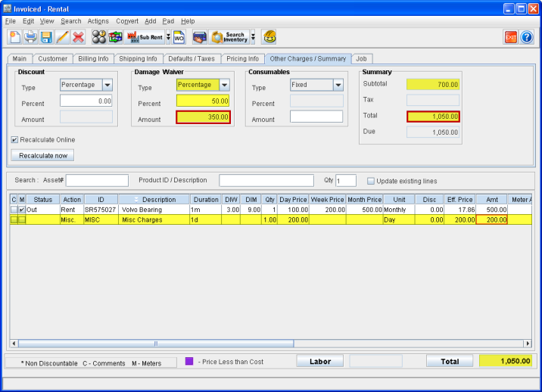Click the exchange arrows toolbar icon

[115, 36]
